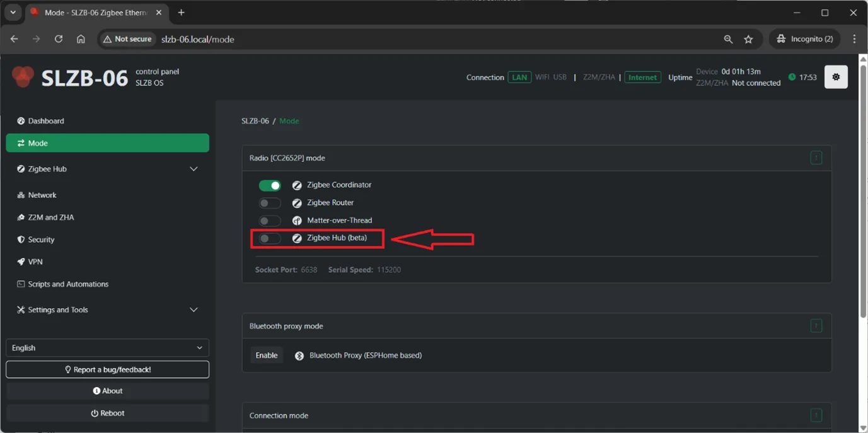Click the settings gear icon in header
Image resolution: width=868 pixels, height=433 pixels.
[x=836, y=77]
